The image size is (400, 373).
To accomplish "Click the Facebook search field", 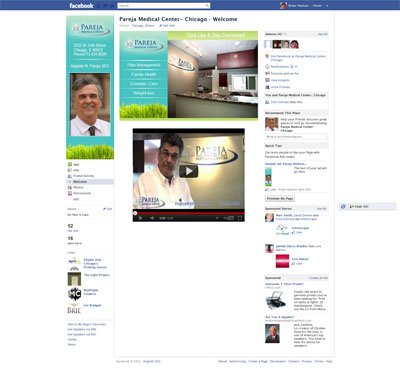I will point(164,6).
